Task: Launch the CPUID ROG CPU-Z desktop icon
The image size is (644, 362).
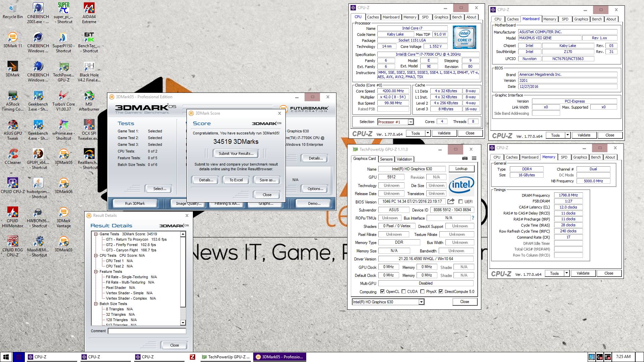Action: pyautogui.click(x=13, y=246)
